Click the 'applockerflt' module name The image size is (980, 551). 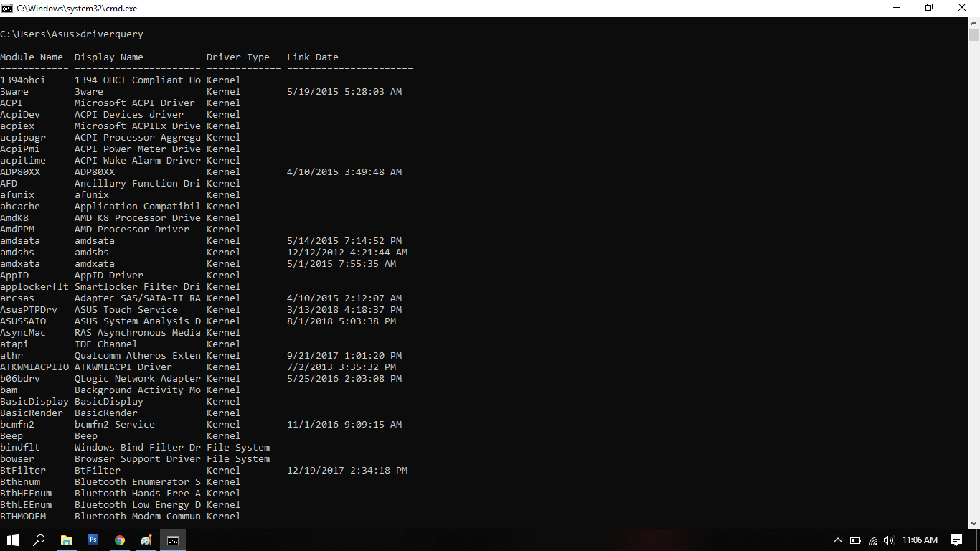point(34,287)
